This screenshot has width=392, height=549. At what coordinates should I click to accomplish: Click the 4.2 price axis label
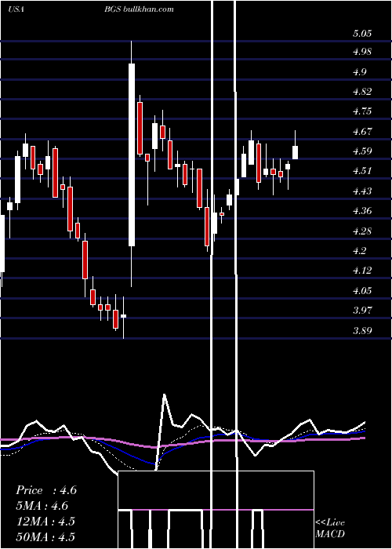point(359,251)
